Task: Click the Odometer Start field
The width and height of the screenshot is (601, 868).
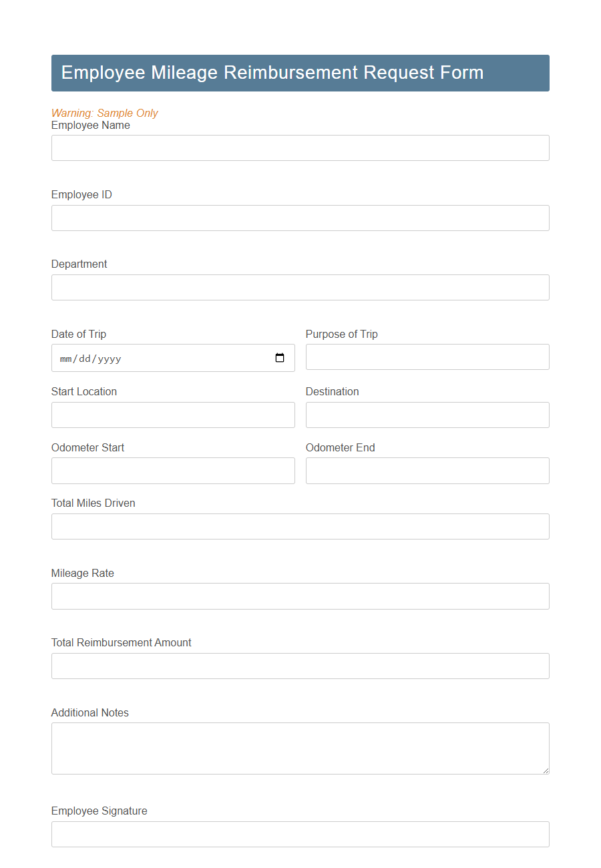Action: (x=173, y=471)
